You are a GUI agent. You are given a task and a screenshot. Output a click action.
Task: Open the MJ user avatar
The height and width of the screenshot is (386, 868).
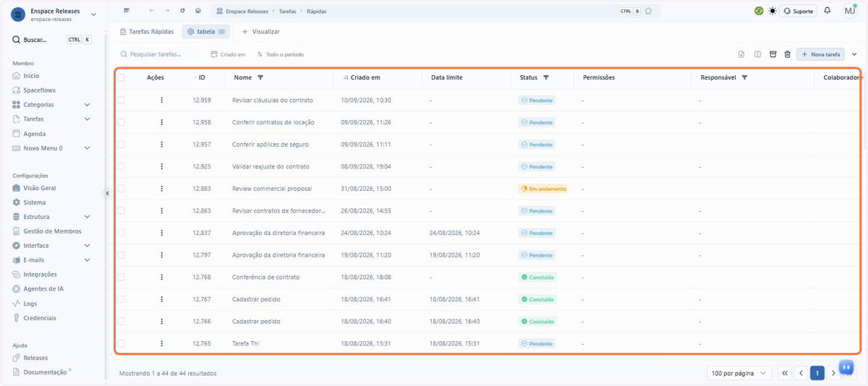(850, 11)
